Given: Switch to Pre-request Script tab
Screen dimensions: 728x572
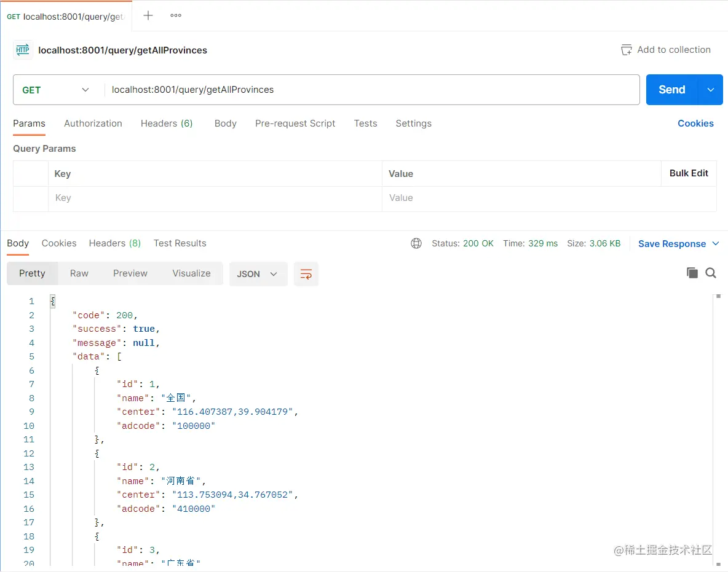Looking at the screenshot, I should click(x=295, y=123).
